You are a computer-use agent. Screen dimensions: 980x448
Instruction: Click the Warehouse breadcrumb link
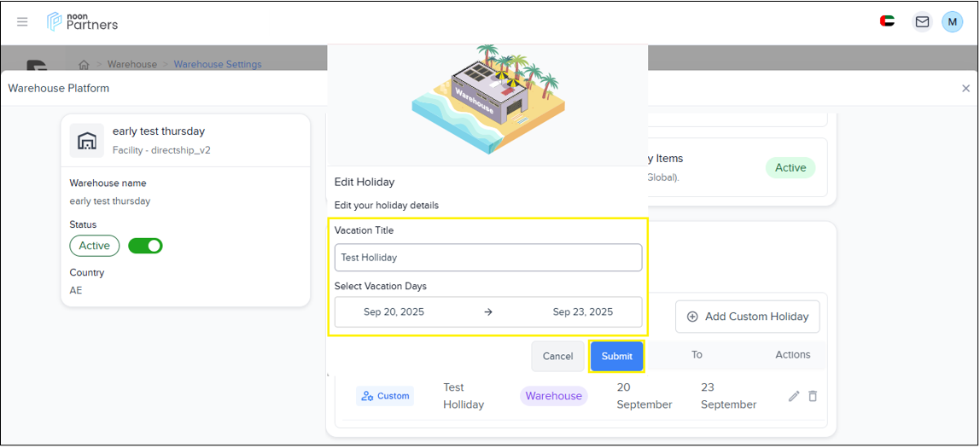(132, 65)
